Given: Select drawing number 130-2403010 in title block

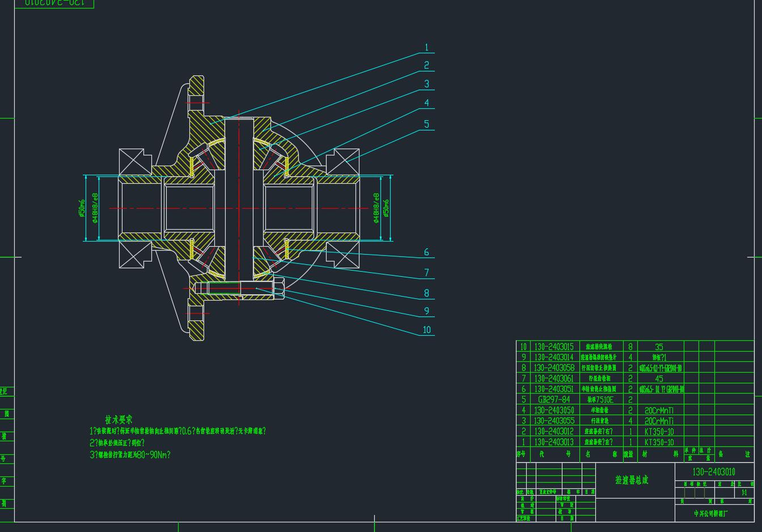Looking at the screenshot, I should tap(713, 472).
